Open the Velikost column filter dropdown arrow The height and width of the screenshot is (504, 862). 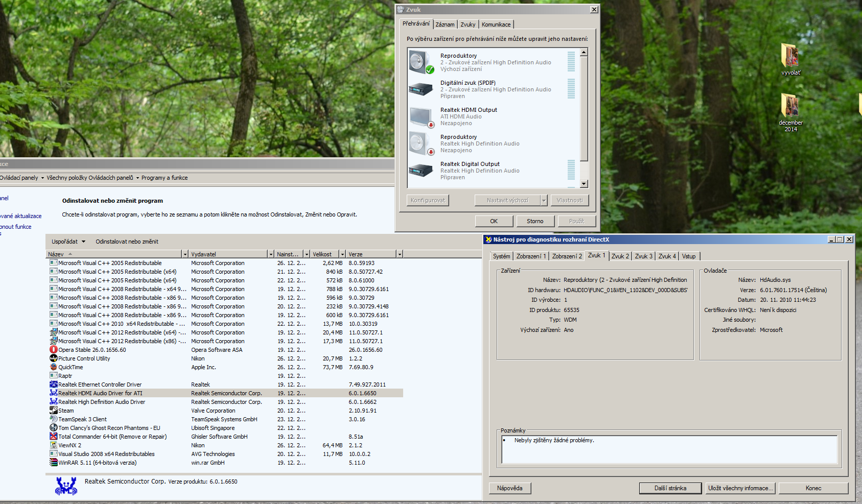[342, 254]
